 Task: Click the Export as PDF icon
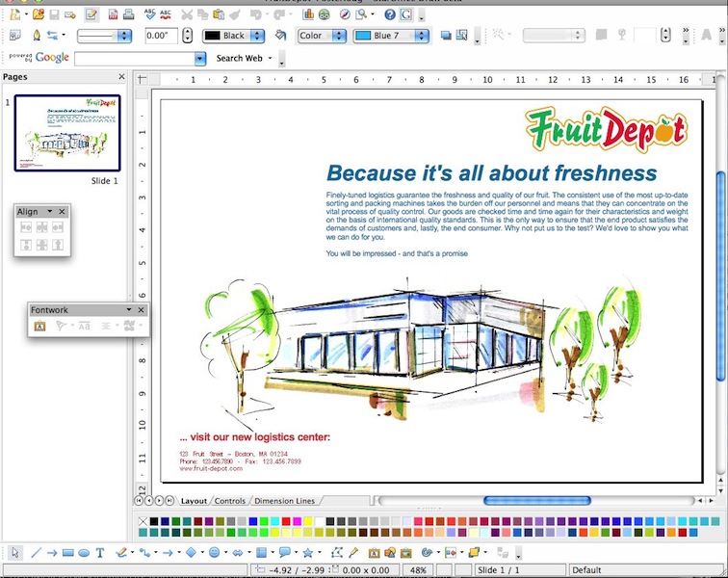coord(113,14)
